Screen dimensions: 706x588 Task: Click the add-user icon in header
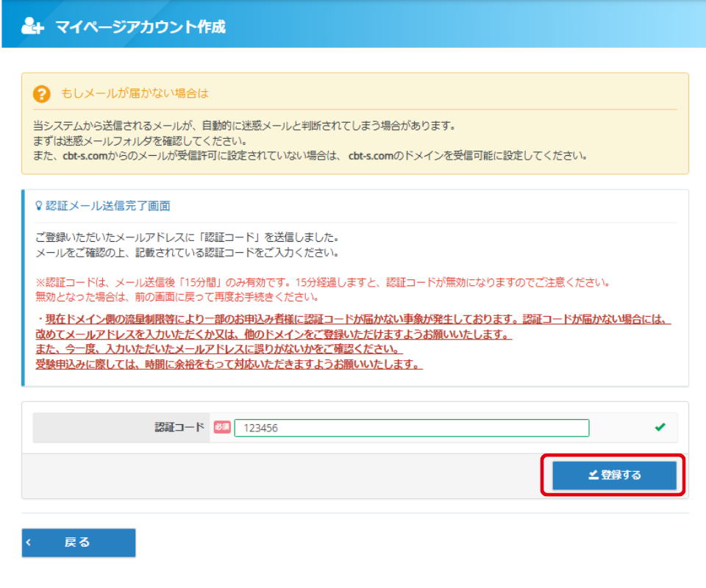click(33, 26)
